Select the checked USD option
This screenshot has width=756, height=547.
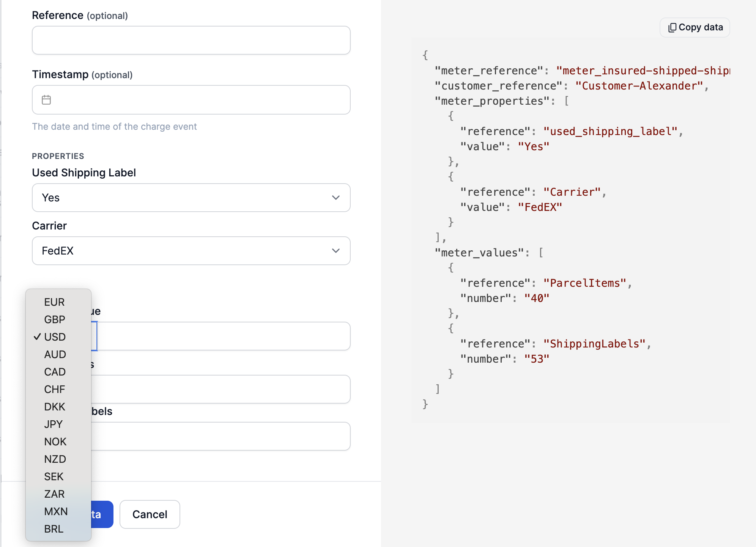[x=55, y=337]
